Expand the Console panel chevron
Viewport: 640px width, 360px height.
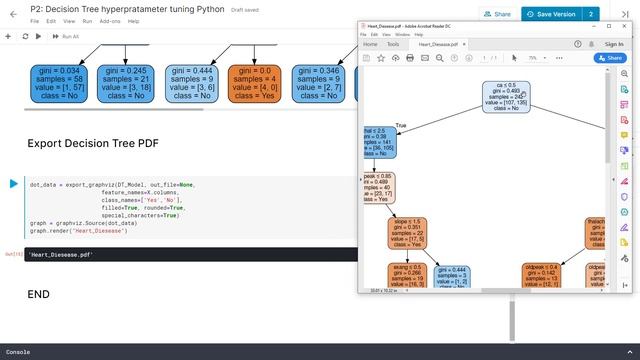pyautogui.click(x=630, y=352)
